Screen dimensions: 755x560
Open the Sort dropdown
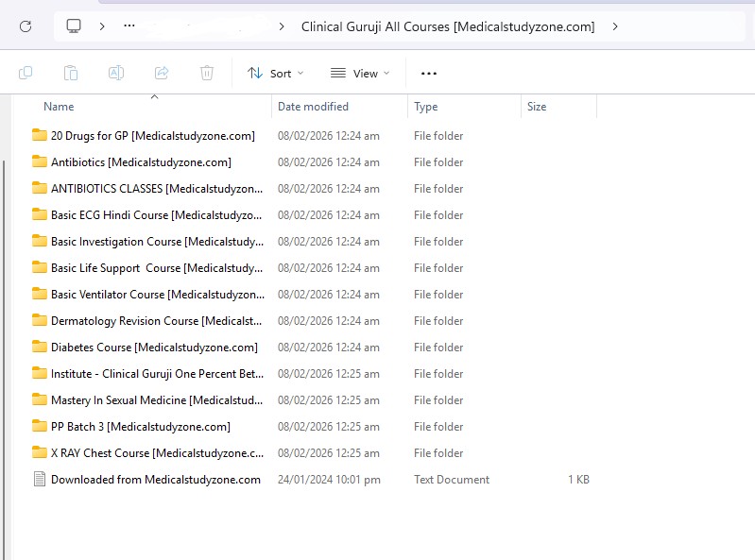(x=275, y=73)
